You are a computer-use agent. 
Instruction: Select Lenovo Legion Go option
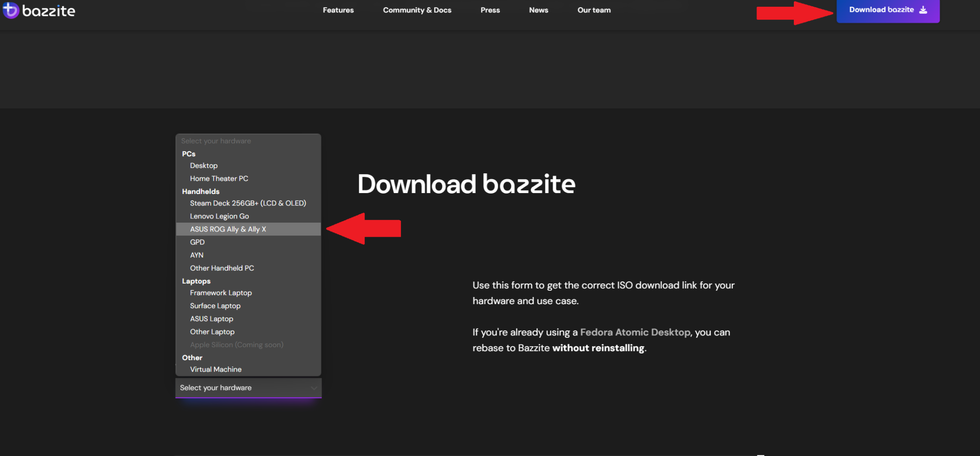click(219, 217)
